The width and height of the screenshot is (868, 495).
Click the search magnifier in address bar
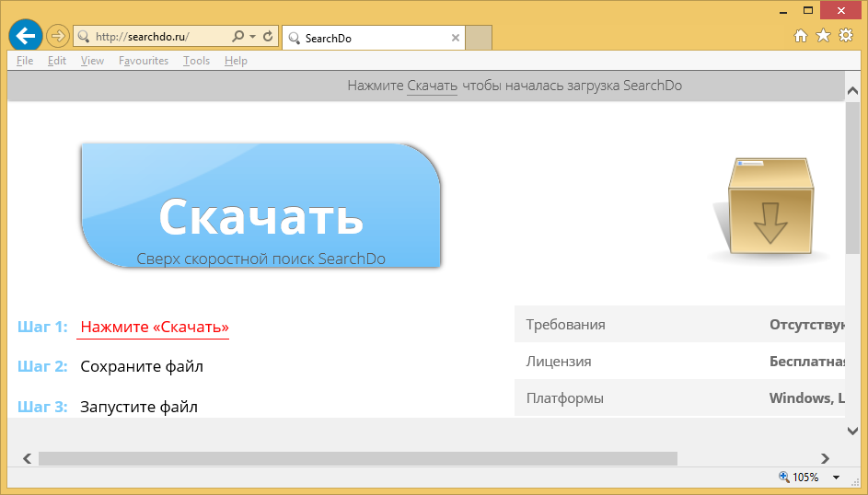click(237, 37)
